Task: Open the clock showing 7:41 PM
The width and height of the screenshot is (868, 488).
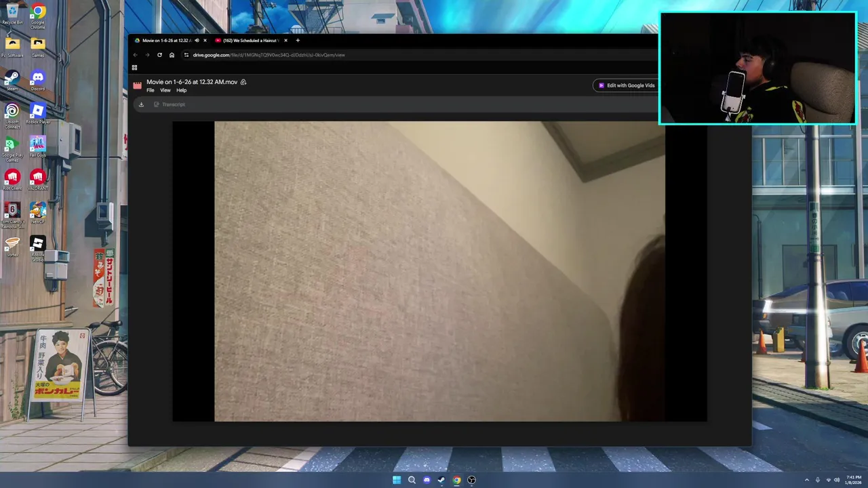Action: [854, 480]
